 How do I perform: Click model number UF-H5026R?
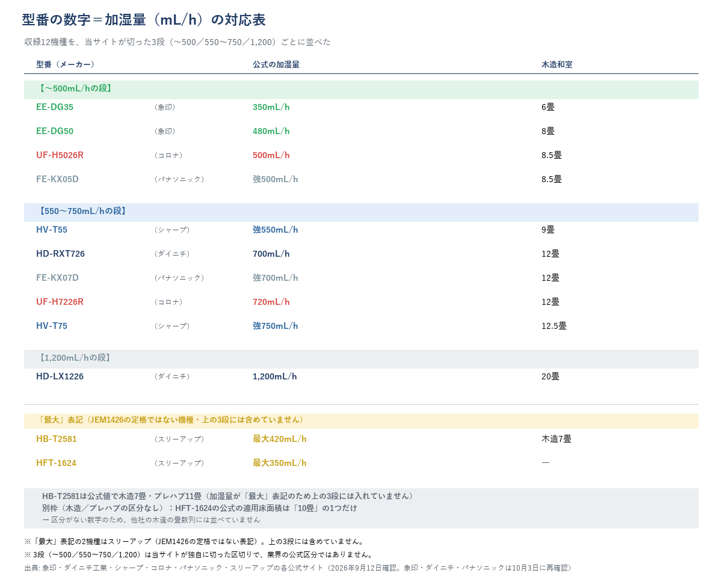60,155
